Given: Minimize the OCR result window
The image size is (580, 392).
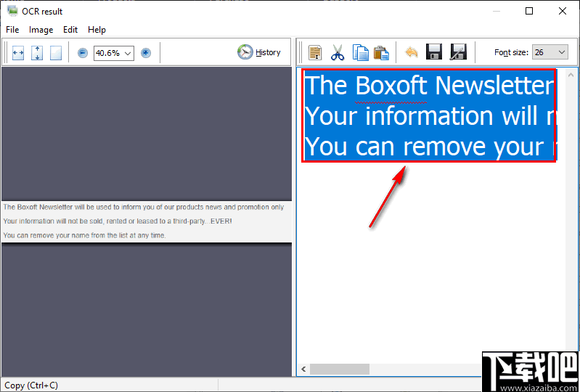Looking at the screenshot, I should [497, 12].
